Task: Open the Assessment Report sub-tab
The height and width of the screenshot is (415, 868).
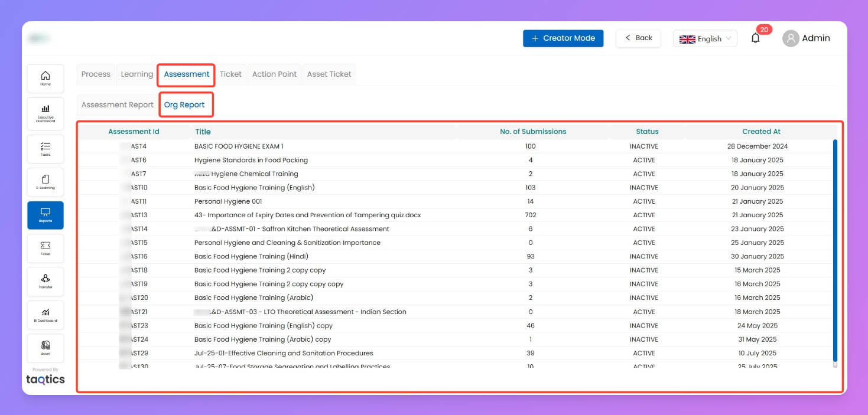Action: point(117,105)
